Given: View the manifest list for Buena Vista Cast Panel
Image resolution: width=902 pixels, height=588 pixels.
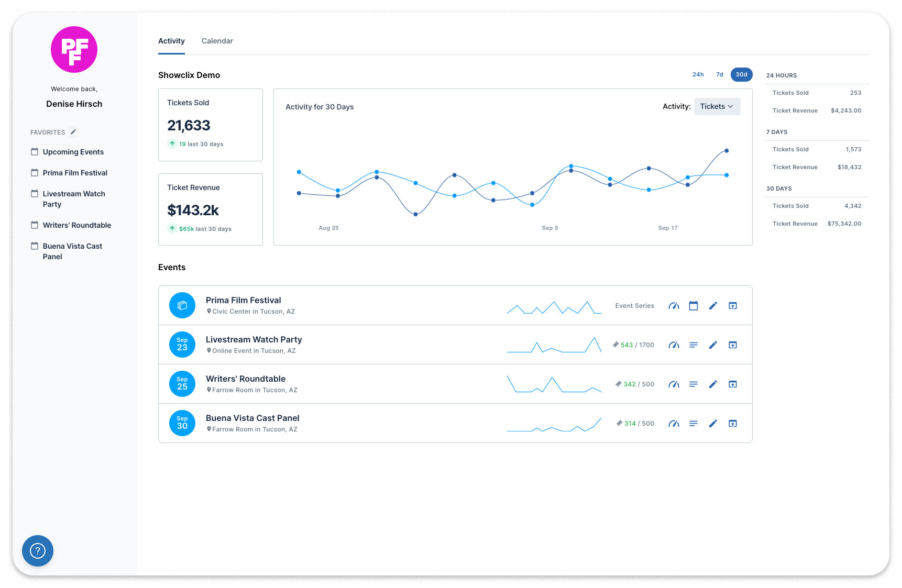Looking at the screenshot, I should (694, 423).
